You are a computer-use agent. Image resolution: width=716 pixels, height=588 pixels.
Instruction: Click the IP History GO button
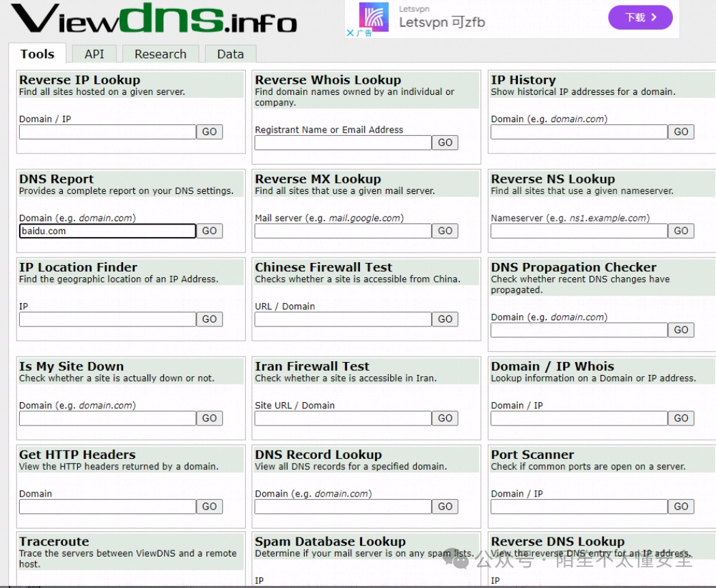point(680,132)
